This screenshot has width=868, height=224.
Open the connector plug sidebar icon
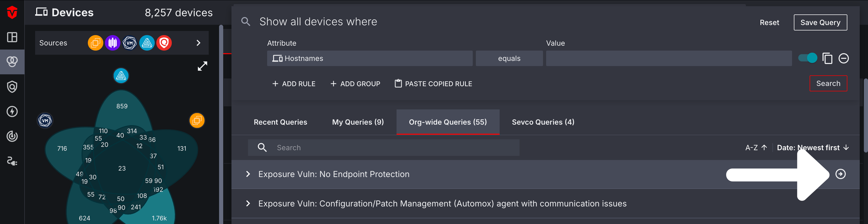pyautogui.click(x=12, y=161)
